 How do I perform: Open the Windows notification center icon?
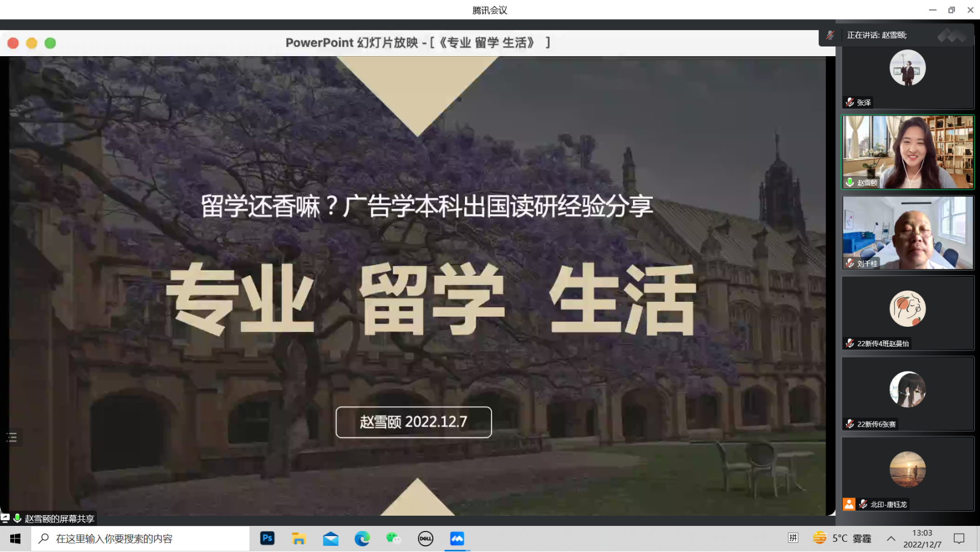(959, 538)
